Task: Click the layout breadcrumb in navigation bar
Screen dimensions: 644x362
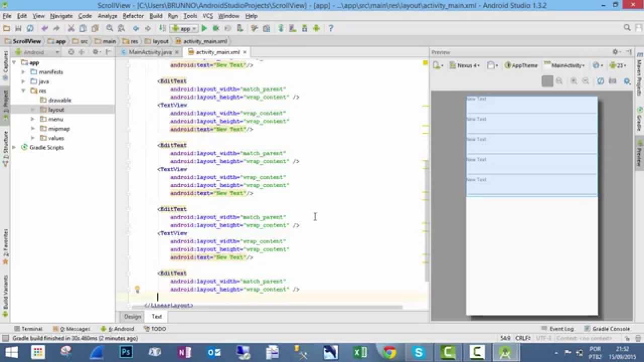Action: [x=157, y=41]
